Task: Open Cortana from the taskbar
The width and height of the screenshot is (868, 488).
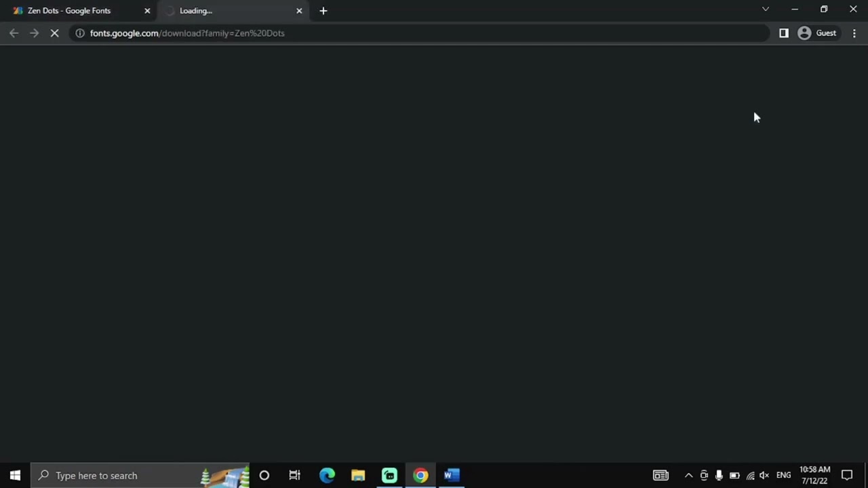Action: pos(264,476)
